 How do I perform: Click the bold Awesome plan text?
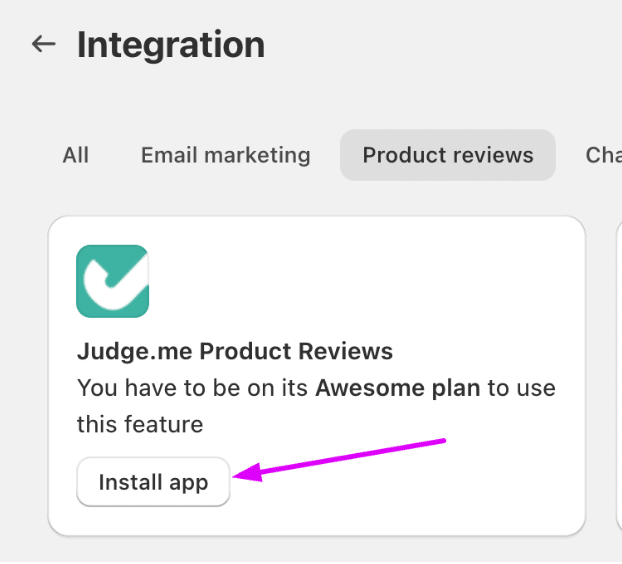[x=398, y=388]
